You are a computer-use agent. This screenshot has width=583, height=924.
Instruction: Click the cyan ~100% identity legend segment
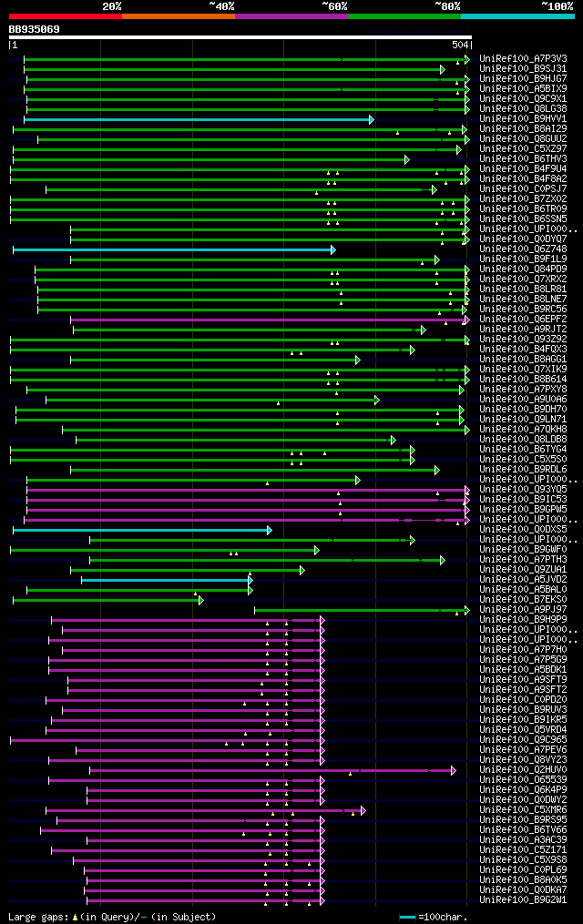pos(517,16)
